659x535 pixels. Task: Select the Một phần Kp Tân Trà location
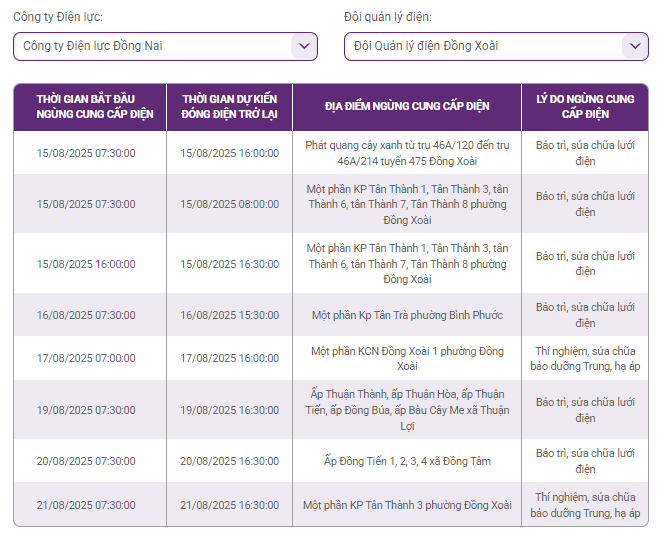[407, 315]
